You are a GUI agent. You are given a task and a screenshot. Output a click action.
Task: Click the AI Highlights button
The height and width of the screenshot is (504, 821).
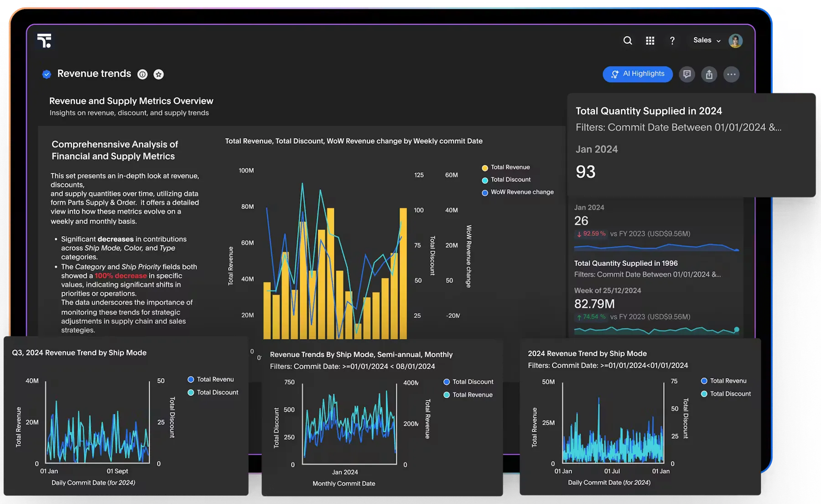point(638,74)
